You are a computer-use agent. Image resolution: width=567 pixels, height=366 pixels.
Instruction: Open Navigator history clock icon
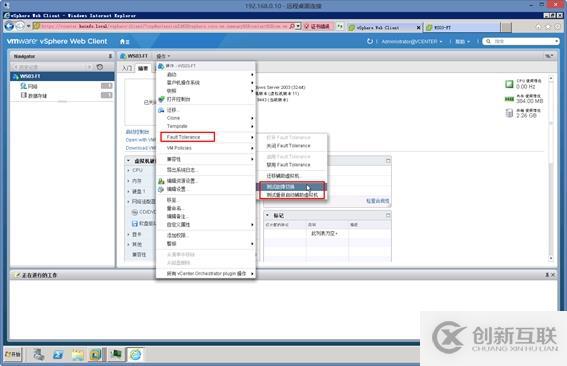click(x=100, y=67)
